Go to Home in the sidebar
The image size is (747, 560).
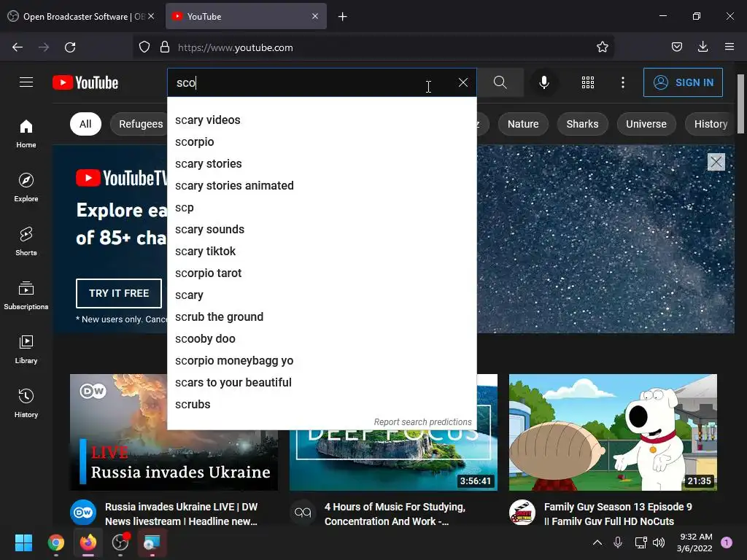tap(26, 133)
